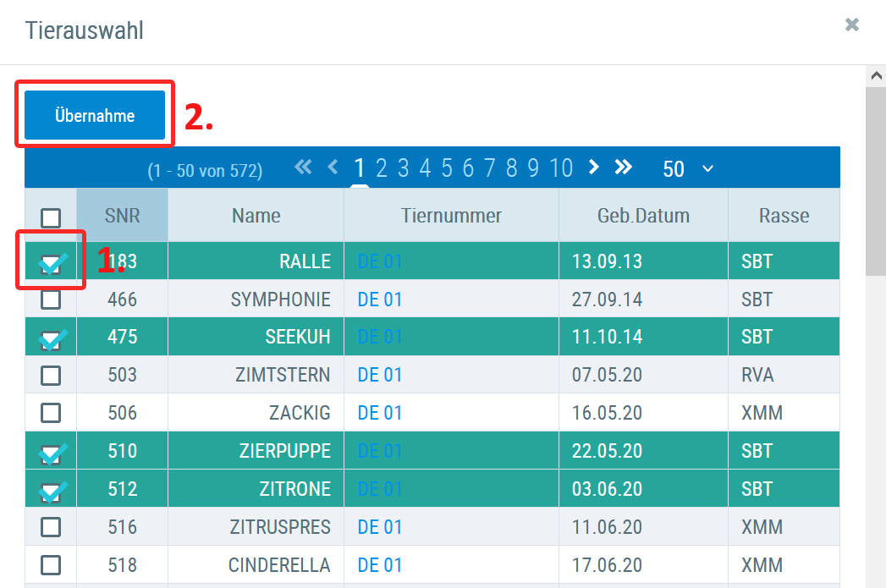Open Tiernummer link for SYMPHONIE

click(x=380, y=299)
